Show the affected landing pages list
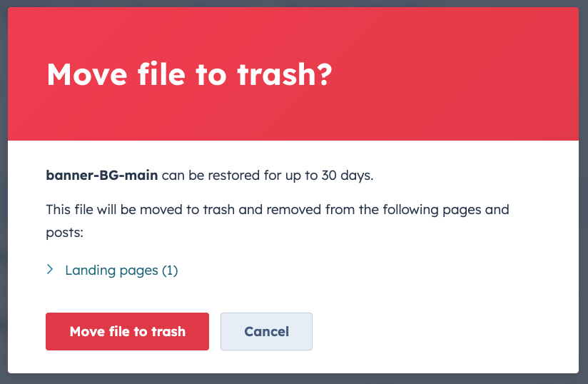 121,270
